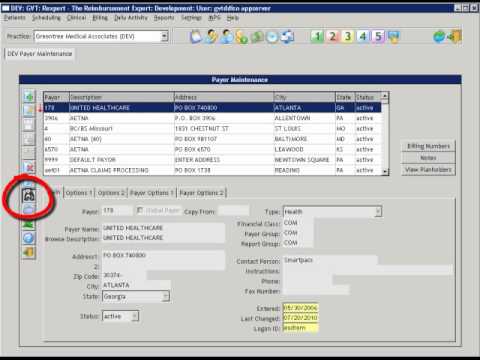Click the green icon above the sidebar help icon
This screenshot has height=360, width=480.
click(x=29, y=224)
